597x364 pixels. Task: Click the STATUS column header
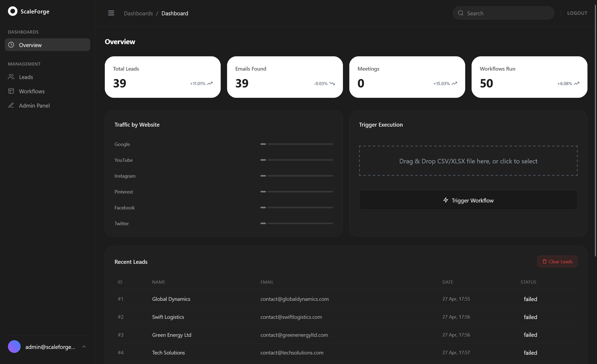528,282
